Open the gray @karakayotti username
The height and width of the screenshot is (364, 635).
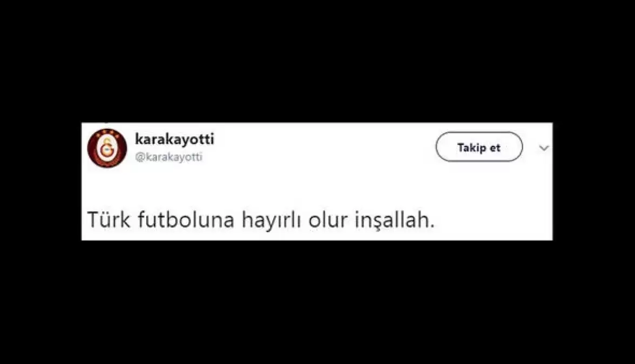click(168, 157)
